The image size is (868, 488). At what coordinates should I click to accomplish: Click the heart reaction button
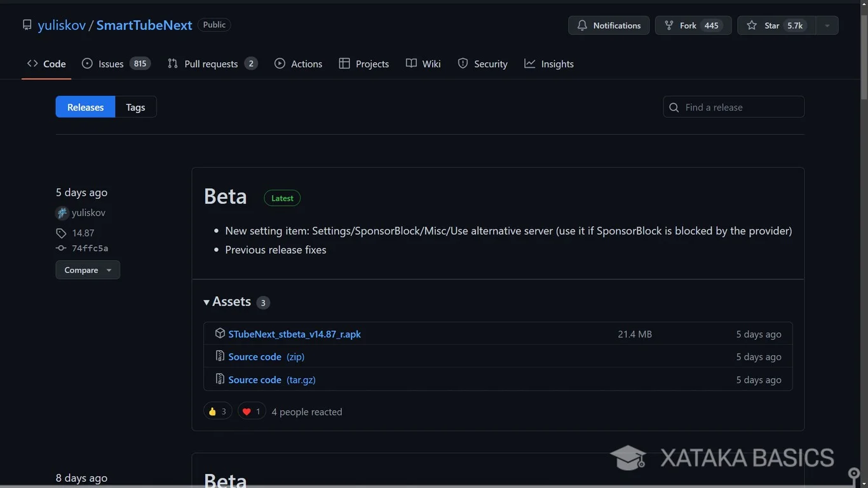pos(252,412)
